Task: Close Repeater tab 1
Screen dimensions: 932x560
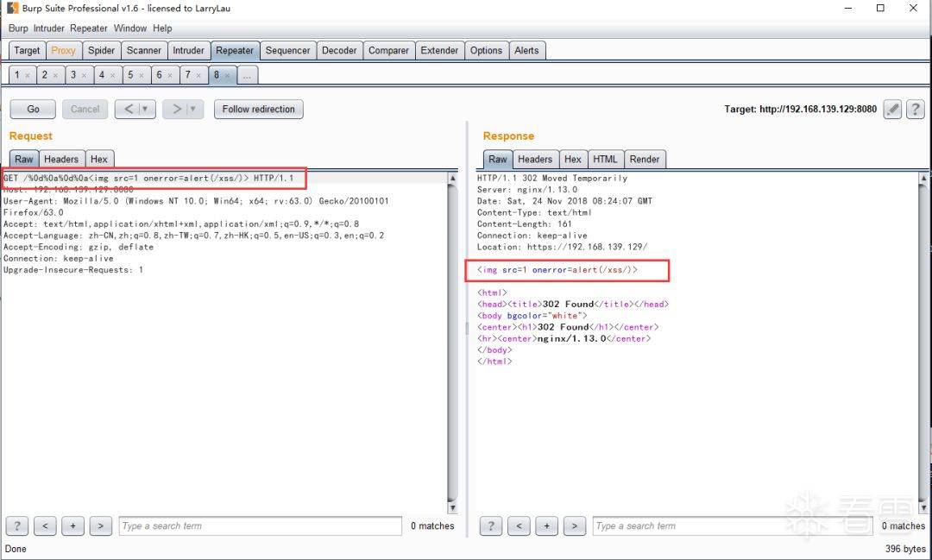Action: pyautogui.click(x=28, y=75)
